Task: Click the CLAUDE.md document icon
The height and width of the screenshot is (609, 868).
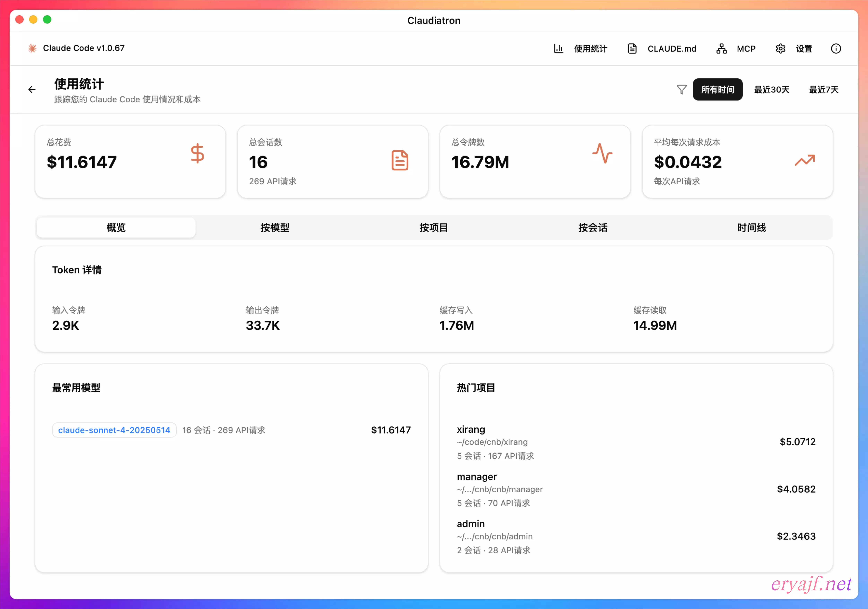Action: [x=632, y=48]
